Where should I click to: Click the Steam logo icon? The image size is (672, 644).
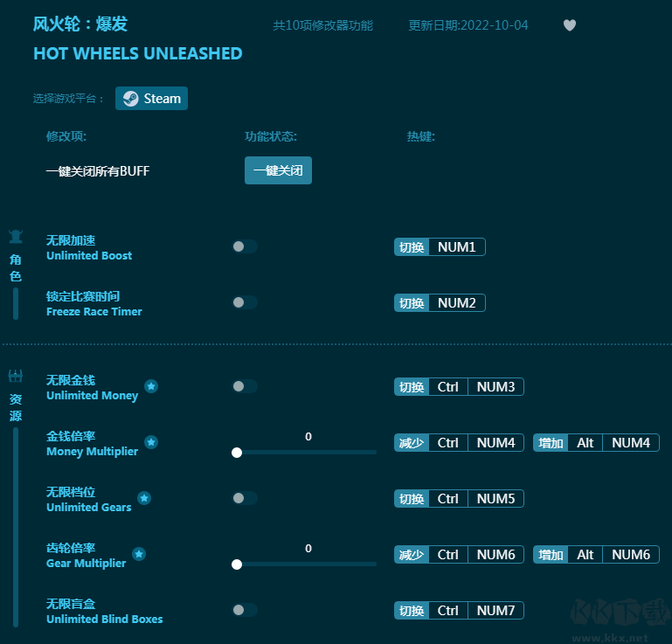130,99
